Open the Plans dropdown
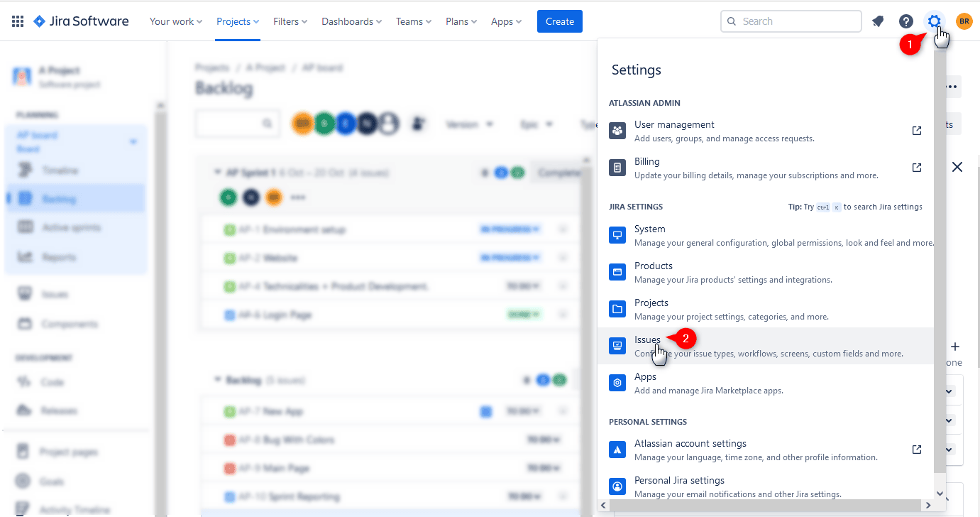980x517 pixels. (x=461, y=21)
